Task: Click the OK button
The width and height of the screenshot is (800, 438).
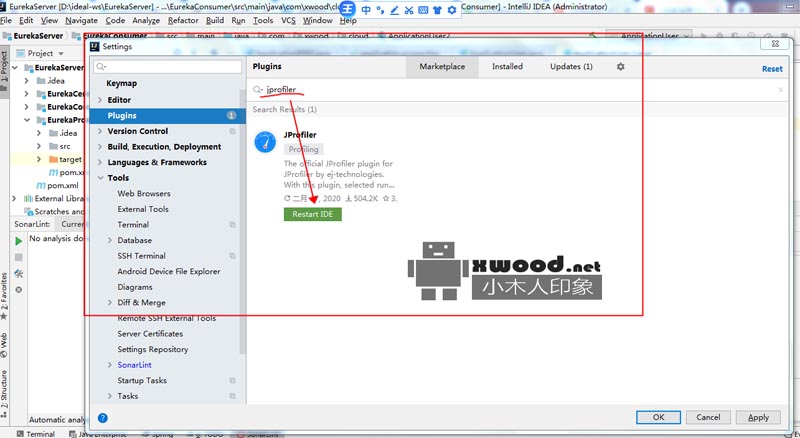Action: [658, 417]
